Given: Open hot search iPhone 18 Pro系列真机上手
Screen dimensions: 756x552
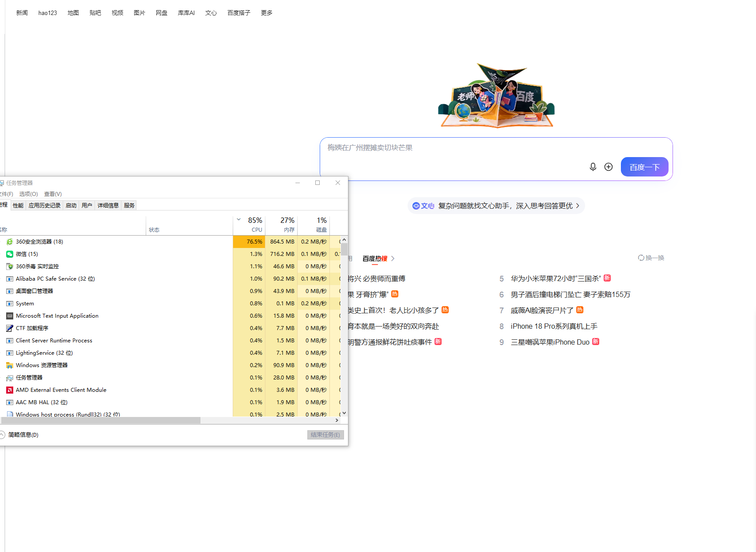Looking at the screenshot, I should (554, 327).
